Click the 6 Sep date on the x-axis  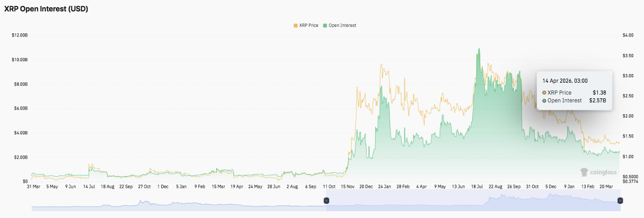[310, 186]
